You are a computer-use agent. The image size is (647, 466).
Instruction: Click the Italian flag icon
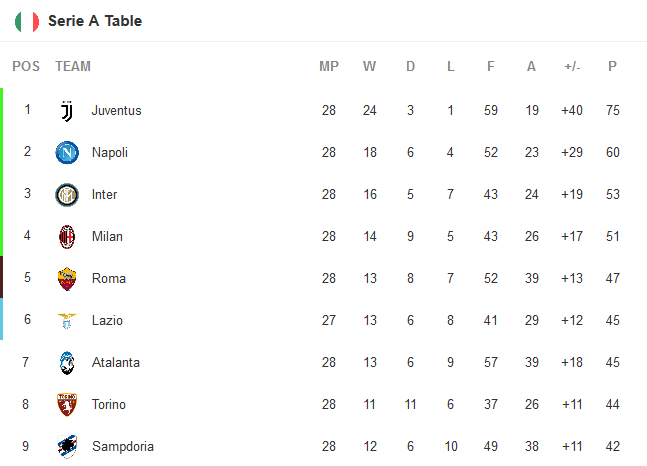pos(27,21)
